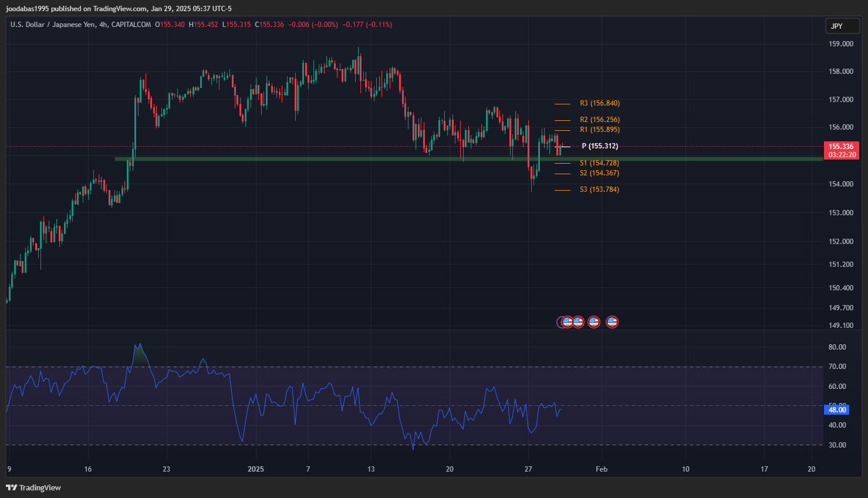Image resolution: width=868 pixels, height=498 pixels.
Task: Click the change value −0.006 (−0.00%)
Action: coord(313,25)
